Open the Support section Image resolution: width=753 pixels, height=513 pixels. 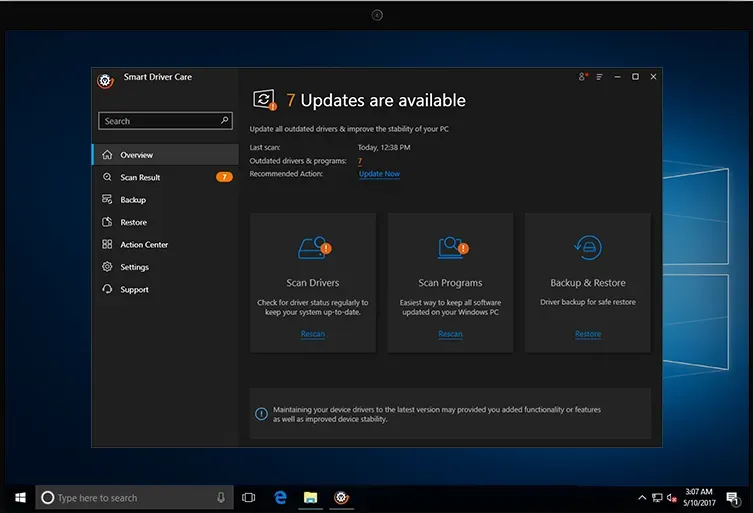tap(165, 289)
